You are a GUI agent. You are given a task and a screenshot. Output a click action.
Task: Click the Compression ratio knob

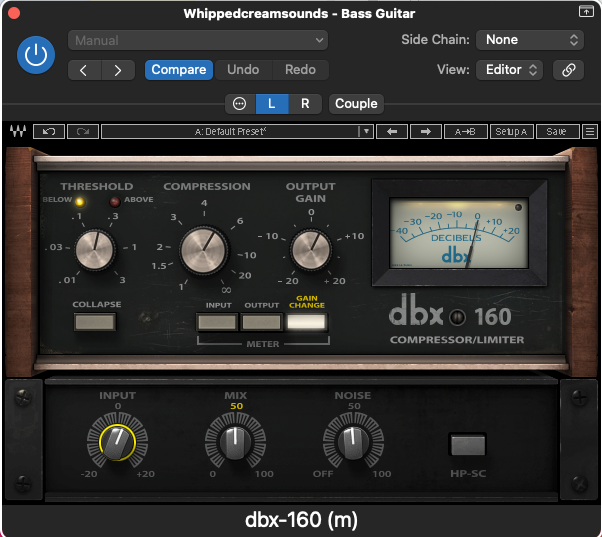coord(203,250)
